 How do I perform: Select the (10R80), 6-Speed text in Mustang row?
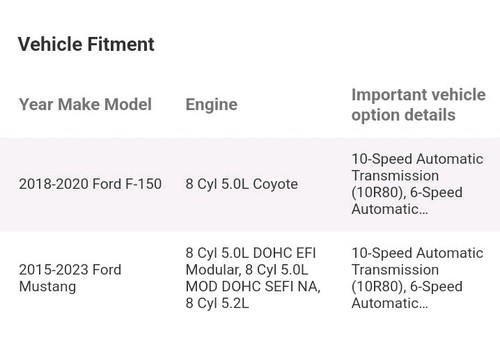pyautogui.click(x=407, y=287)
